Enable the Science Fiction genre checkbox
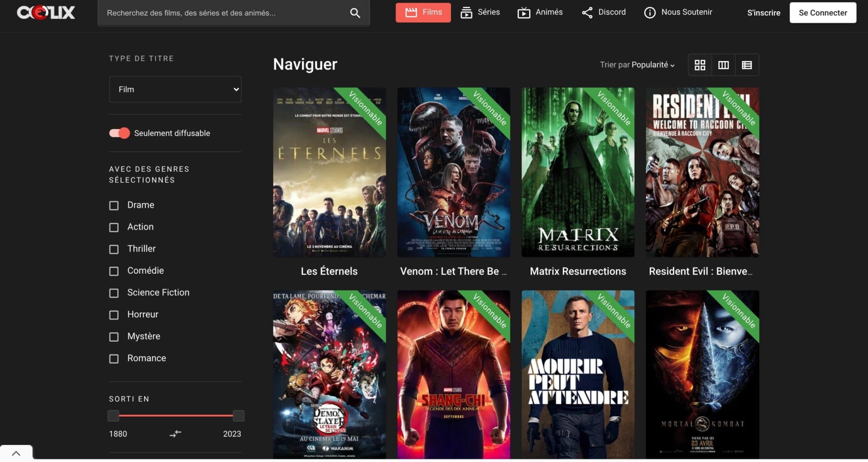Screen dimensions: 868x462 pyautogui.click(x=114, y=293)
